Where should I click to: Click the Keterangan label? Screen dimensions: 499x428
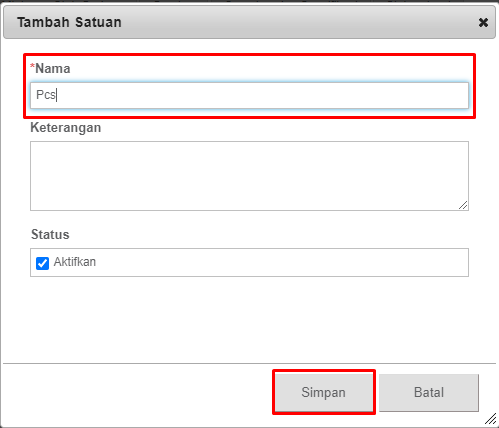click(66, 128)
